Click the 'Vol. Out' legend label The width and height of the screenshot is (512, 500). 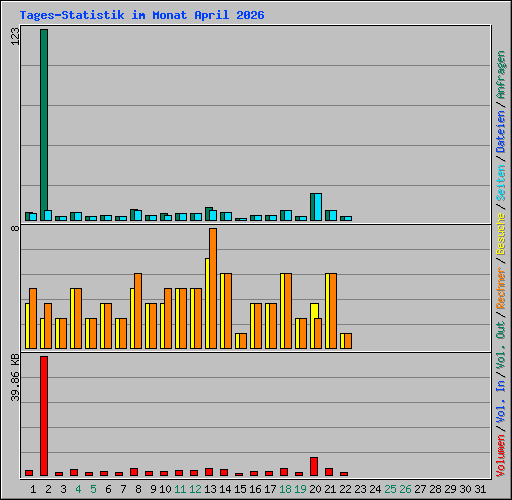click(x=501, y=345)
